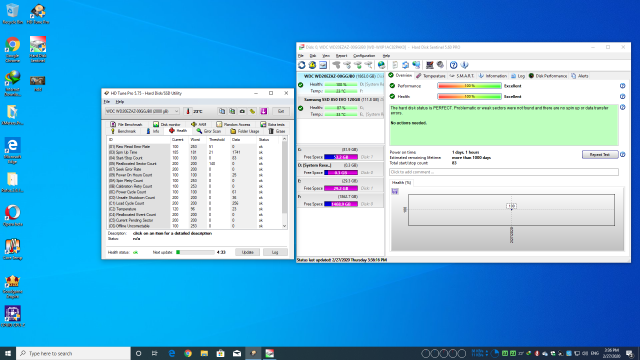Click the document report icon in Sentinel toolbar
The height and width of the screenshot is (360, 640).
[x=395, y=65]
